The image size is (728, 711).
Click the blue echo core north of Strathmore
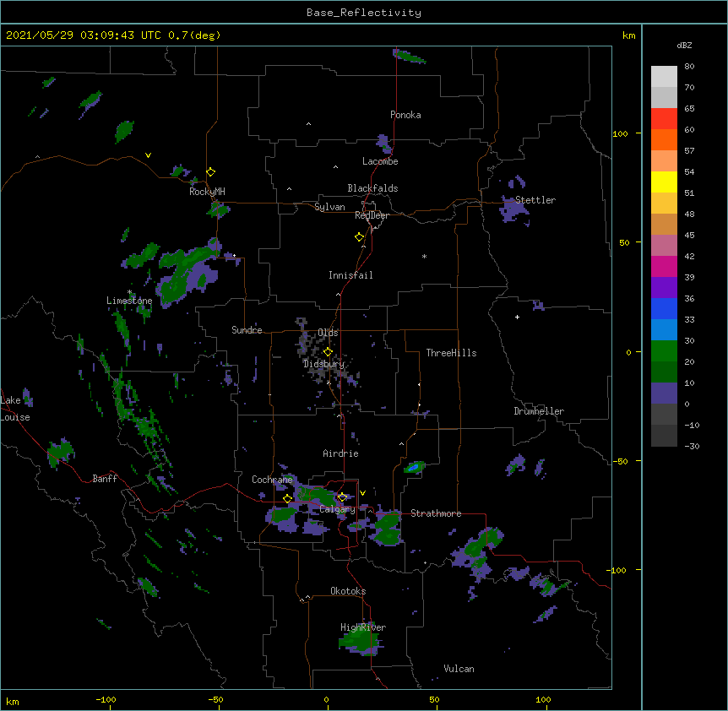point(416,466)
